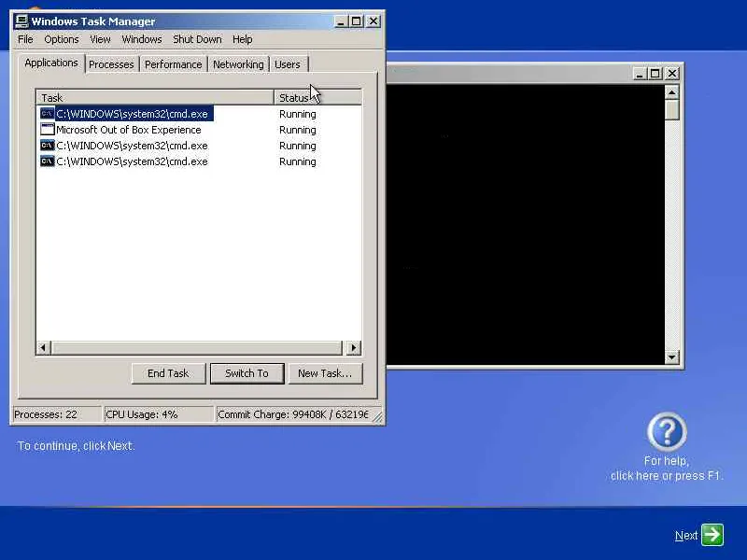Minimize the Task Manager window
Viewport: 747px width, 560px height.
click(340, 21)
